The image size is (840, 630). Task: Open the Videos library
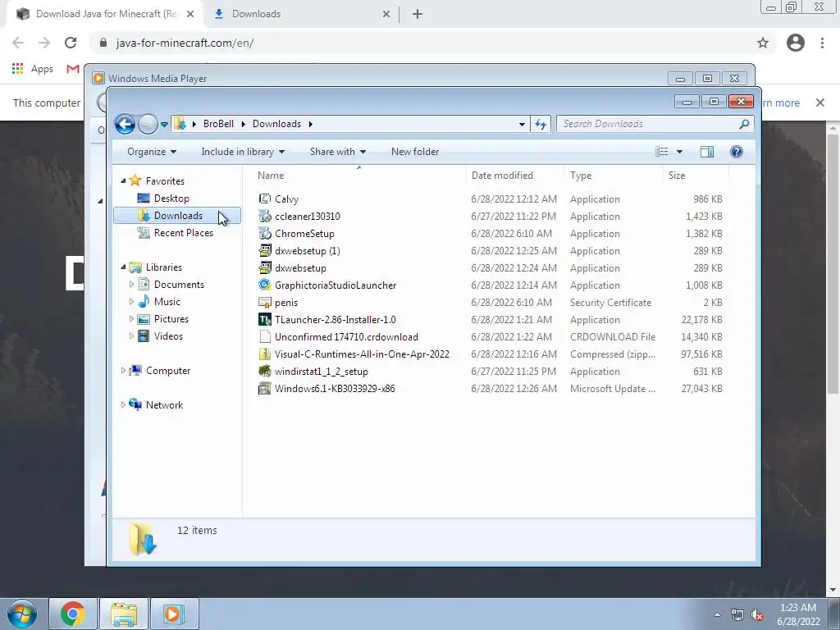click(x=160, y=336)
